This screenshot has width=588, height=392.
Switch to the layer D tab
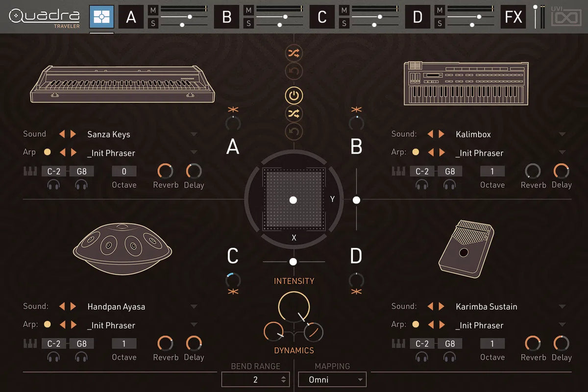coord(417,17)
